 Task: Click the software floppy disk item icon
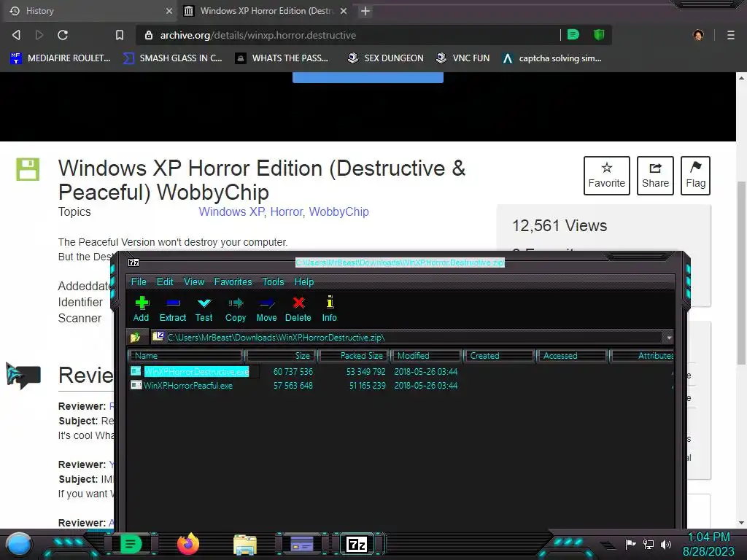click(28, 169)
